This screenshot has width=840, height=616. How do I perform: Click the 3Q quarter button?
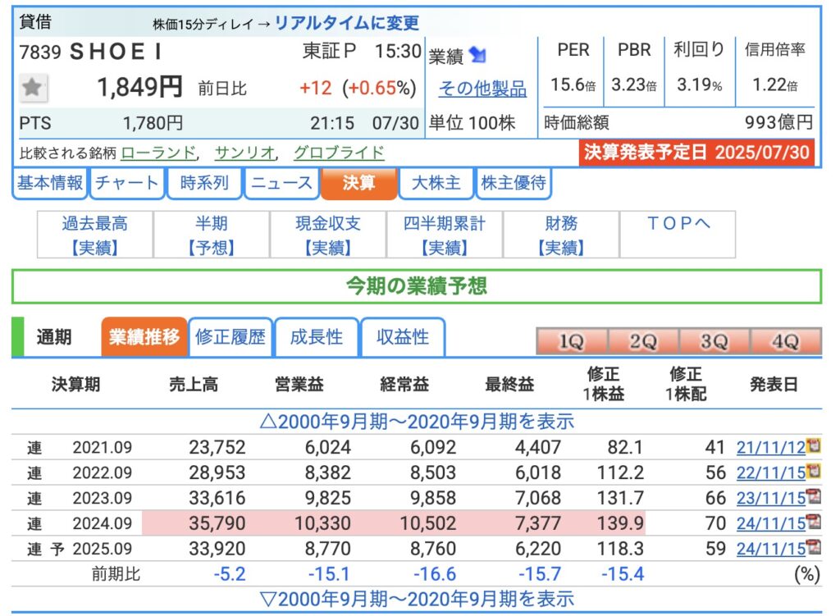coord(714,341)
